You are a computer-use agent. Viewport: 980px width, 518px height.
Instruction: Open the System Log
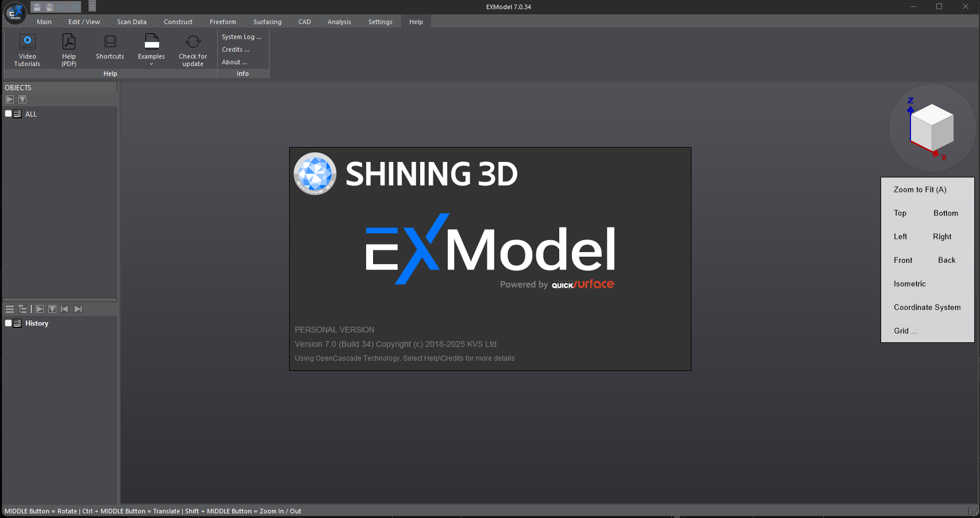coord(242,37)
